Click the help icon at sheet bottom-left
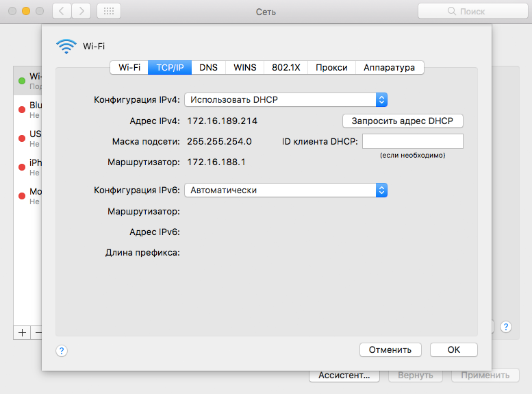The height and width of the screenshot is (394, 532). click(x=62, y=350)
